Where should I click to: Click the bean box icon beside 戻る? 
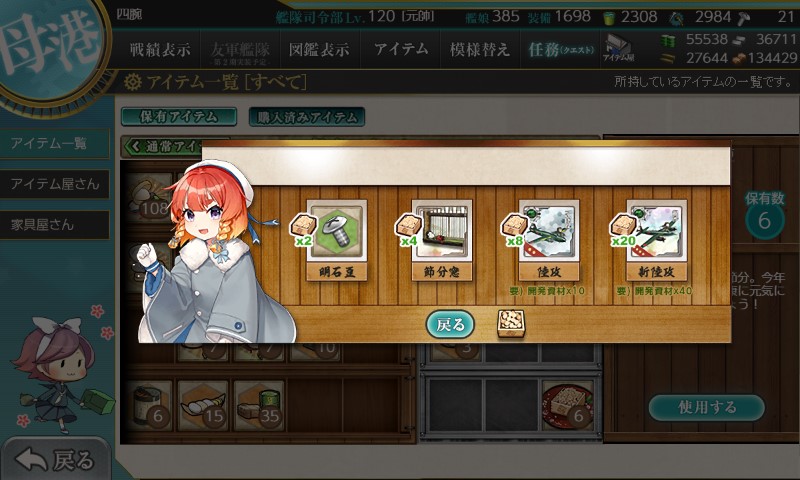click(511, 323)
